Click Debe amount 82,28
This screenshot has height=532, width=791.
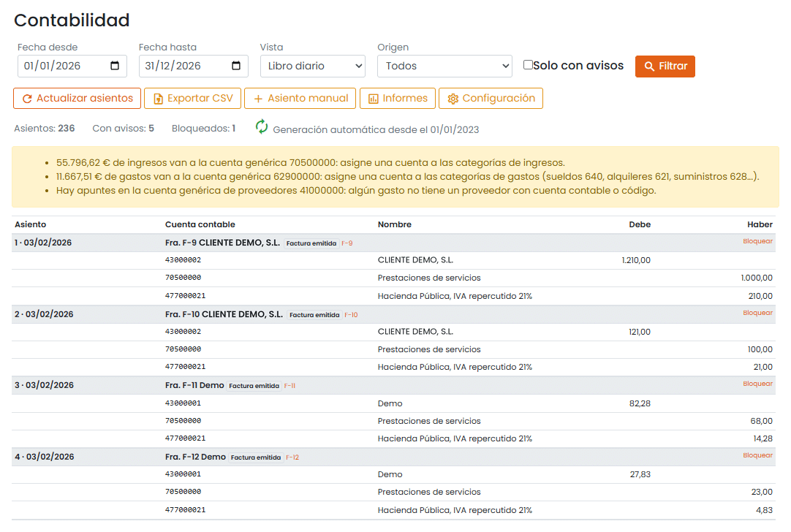coord(640,403)
